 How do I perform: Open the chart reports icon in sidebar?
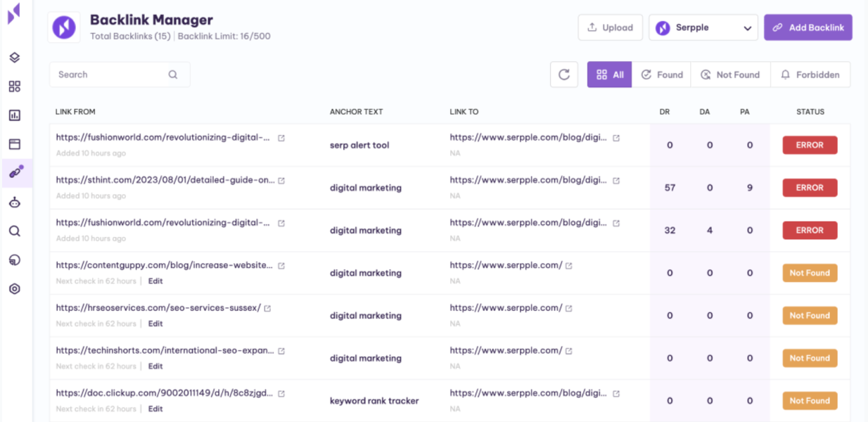(15, 115)
